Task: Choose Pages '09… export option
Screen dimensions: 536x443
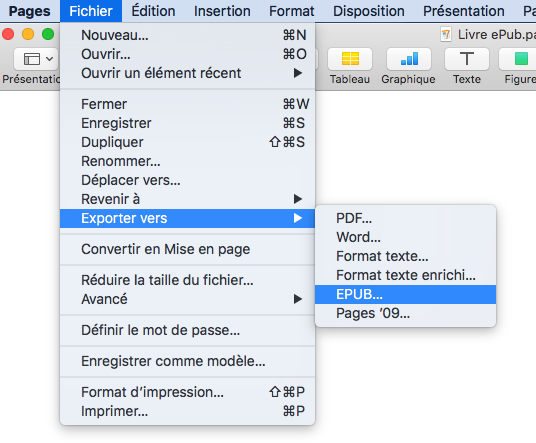Action: pyautogui.click(x=405, y=313)
